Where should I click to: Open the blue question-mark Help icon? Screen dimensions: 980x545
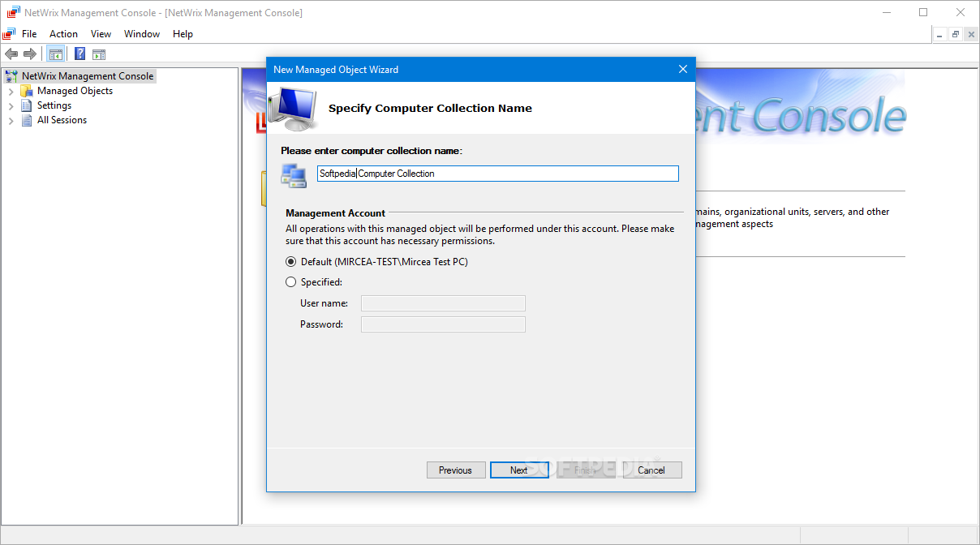click(80, 54)
